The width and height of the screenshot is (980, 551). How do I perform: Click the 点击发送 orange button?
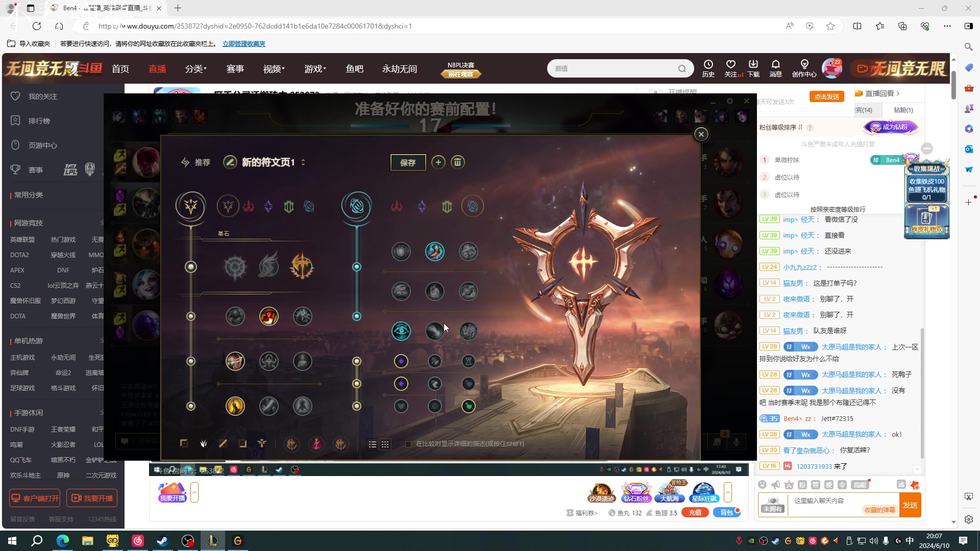pyautogui.click(x=827, y=96)
